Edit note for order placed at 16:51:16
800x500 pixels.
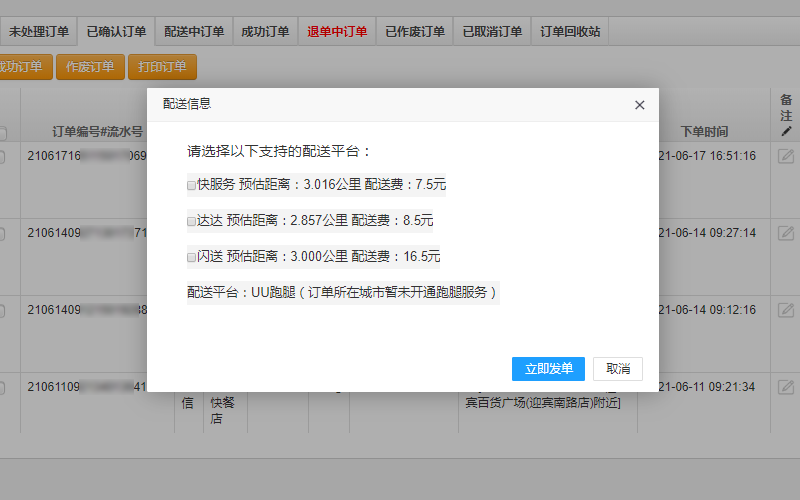786,156
